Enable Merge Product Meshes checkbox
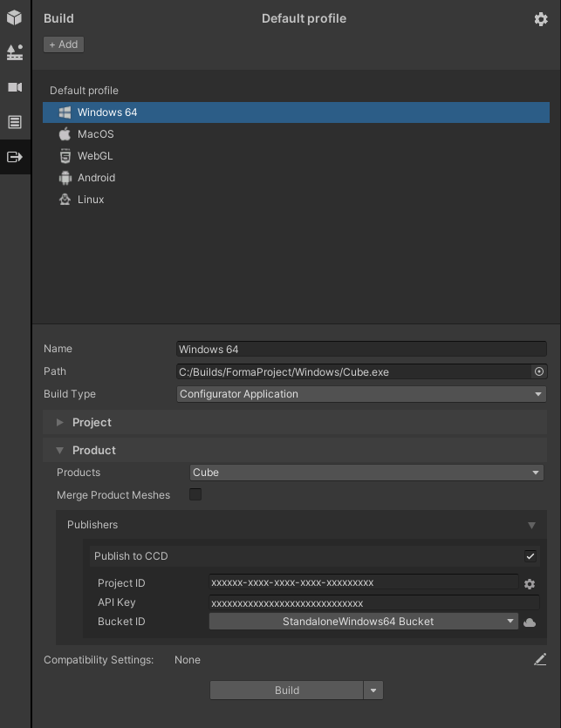The image size is (561, 728). pyautogui.click(x=195, y=495)
